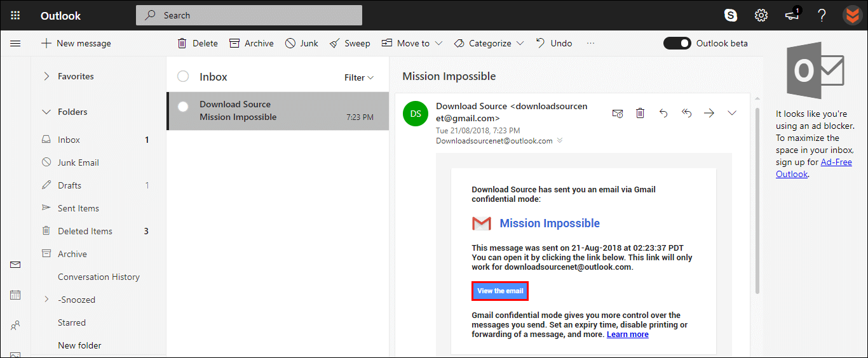Select all messages via Inbox circle
This screenshot has height=358, width=868.
[183, 76]
